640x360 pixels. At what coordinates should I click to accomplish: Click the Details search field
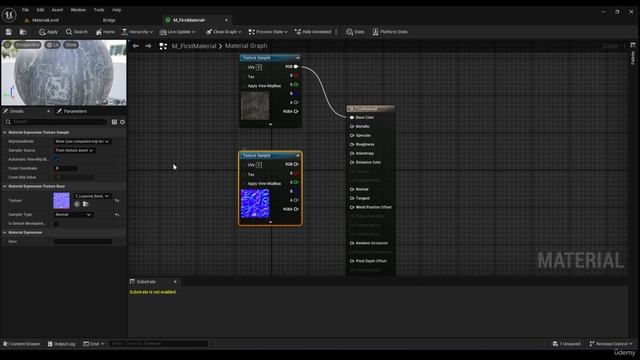point(57,122)
